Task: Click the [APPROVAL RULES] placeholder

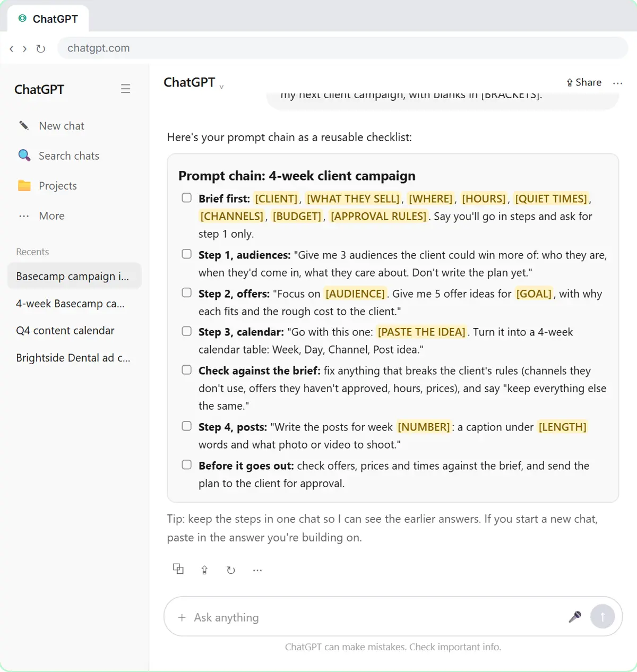Action: pos(378,216)
